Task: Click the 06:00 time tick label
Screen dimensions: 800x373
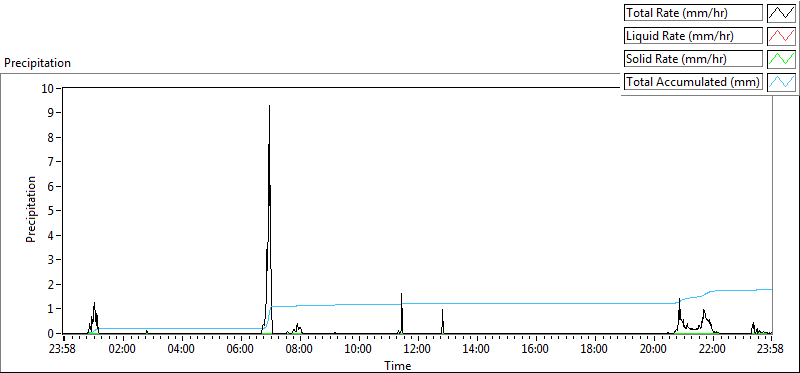Action: point(240,350)
